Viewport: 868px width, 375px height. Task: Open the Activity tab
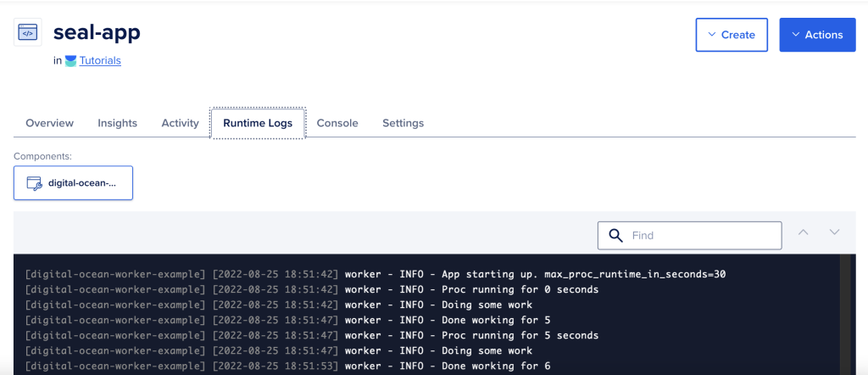pyautogui.click(x=180, y=123)
